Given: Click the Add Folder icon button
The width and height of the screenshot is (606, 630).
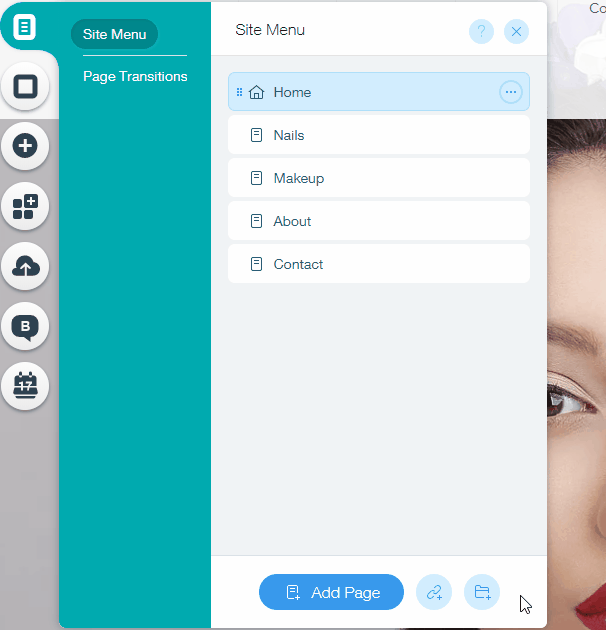Looking at the screenshot, I should pos(482,592).
